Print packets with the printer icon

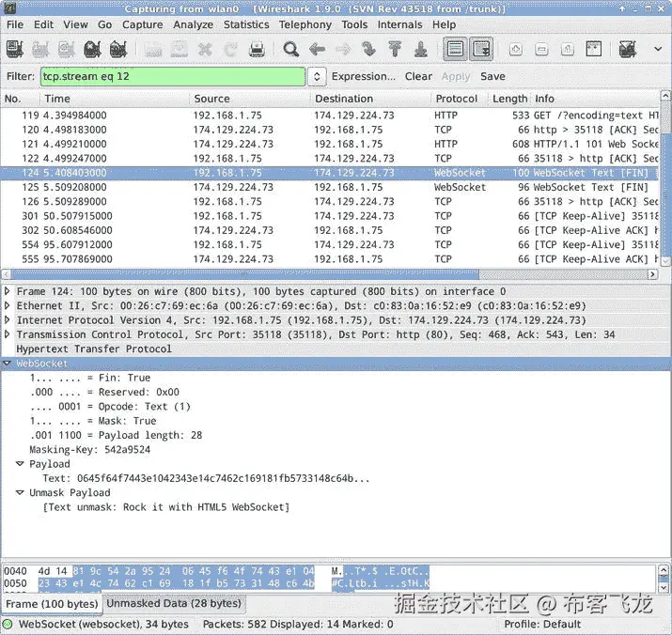click(x=258, y=49)
